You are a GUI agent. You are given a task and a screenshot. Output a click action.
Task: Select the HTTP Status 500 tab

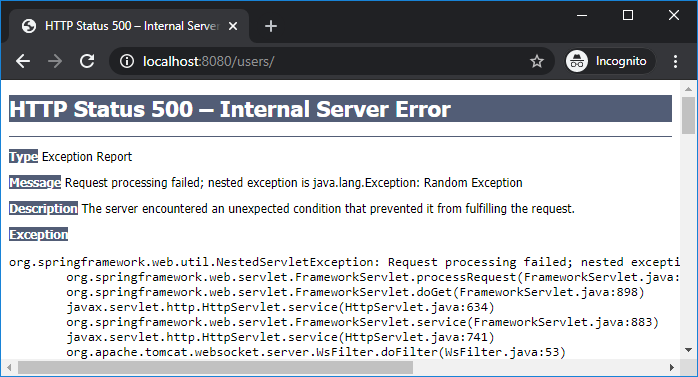pos(129,26)
